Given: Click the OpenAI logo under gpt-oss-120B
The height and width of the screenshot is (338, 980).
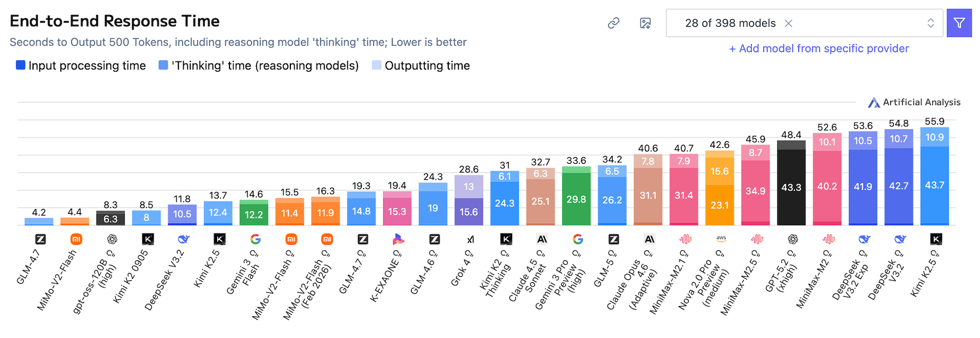Looking at the screenshot, I should click(x=111, y=239).
